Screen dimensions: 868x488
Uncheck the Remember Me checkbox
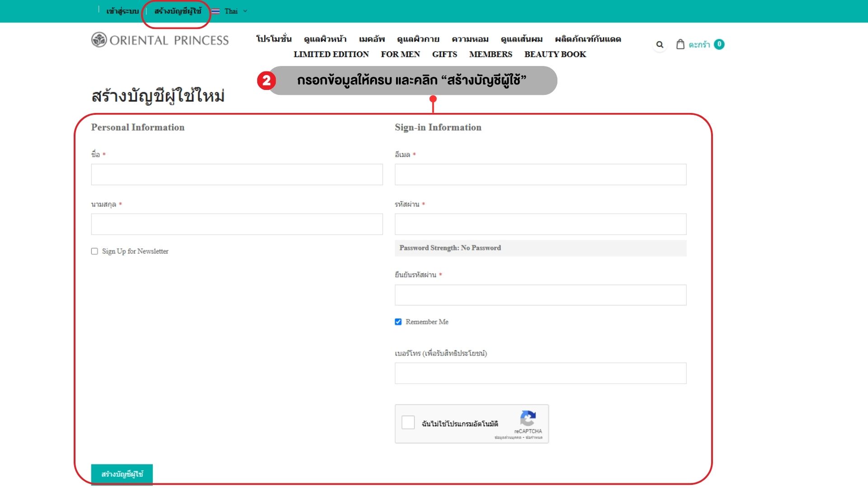tap(398, 322)
